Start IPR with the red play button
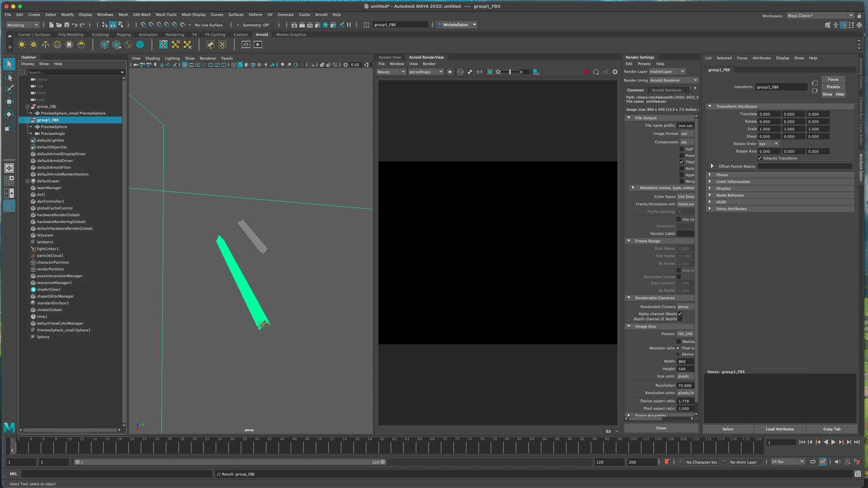Image resolution: width=868 pixels, height=488 pixels. point(586,72)
